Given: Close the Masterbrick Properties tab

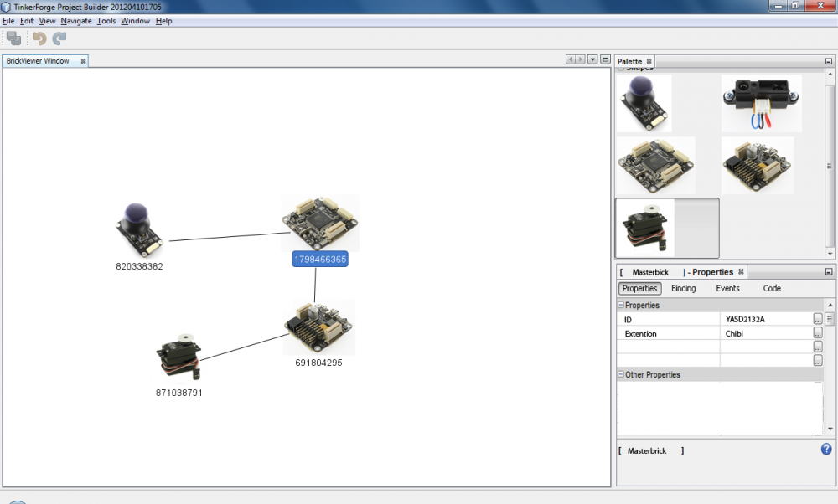Looking at the screenshot, I should 741,272.
